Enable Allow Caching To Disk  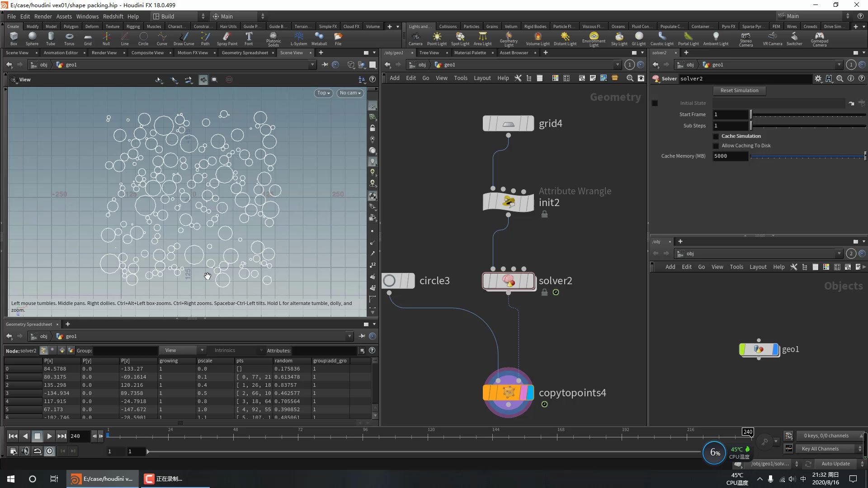click(x=716, y=145)
